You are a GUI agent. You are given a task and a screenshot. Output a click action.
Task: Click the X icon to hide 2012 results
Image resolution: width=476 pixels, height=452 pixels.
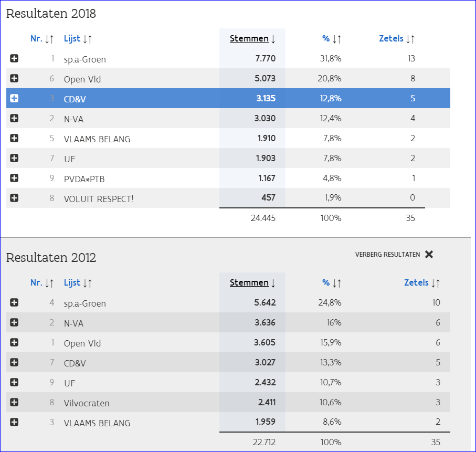pos(429,255)
